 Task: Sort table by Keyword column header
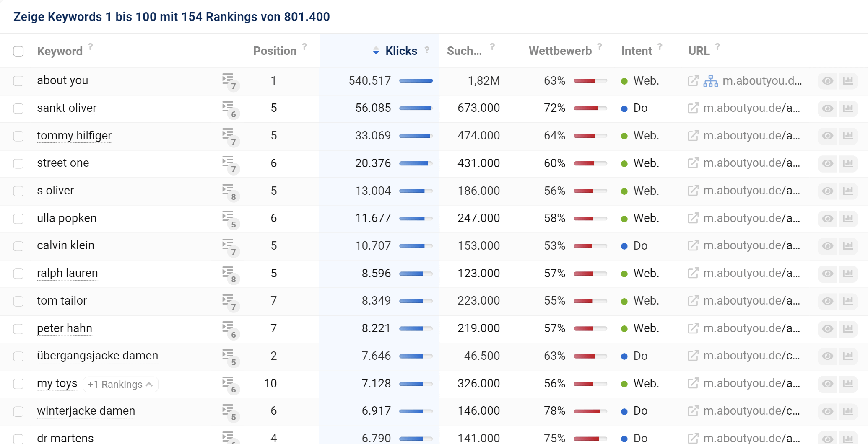[60, 51]
